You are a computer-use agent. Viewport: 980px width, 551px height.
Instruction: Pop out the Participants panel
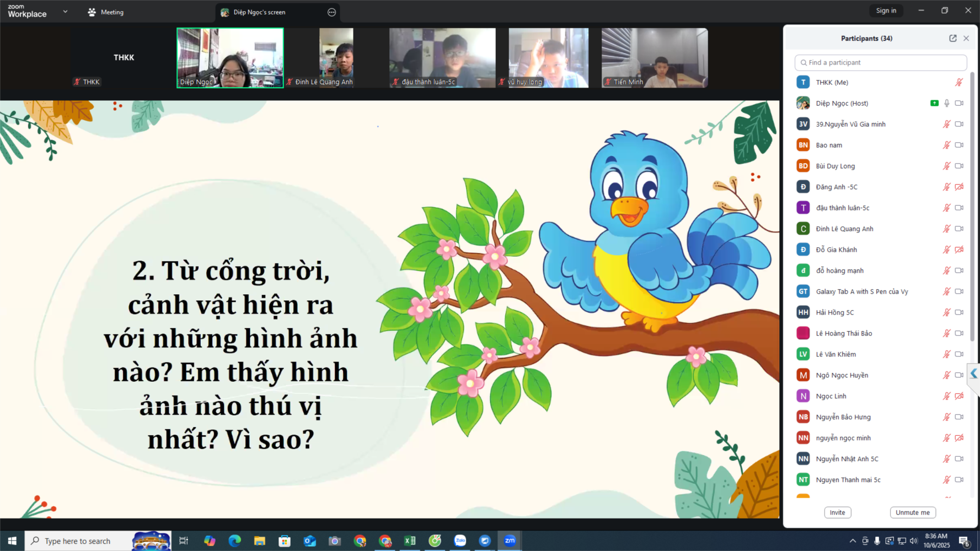click(x=952, y=38)
